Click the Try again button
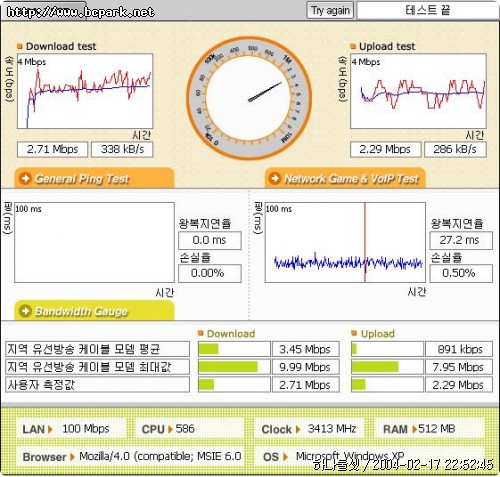 coord(330,10)
